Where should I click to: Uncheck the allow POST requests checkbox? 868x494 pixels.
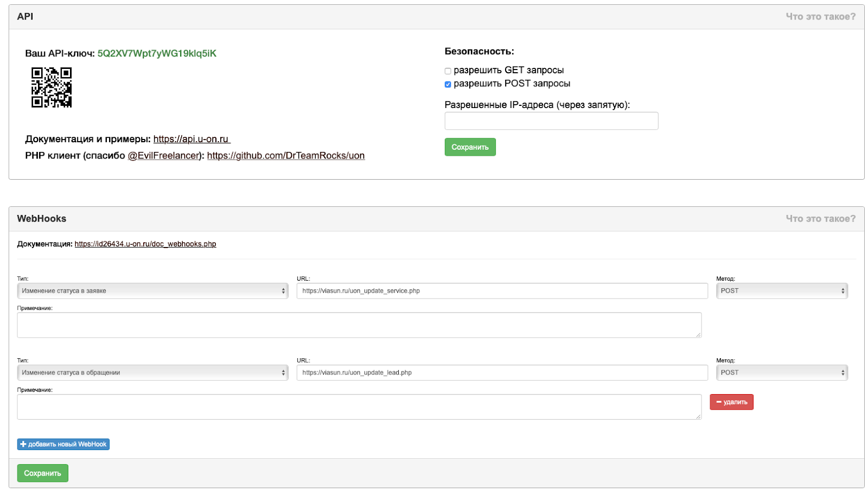(x=448, y=84)
